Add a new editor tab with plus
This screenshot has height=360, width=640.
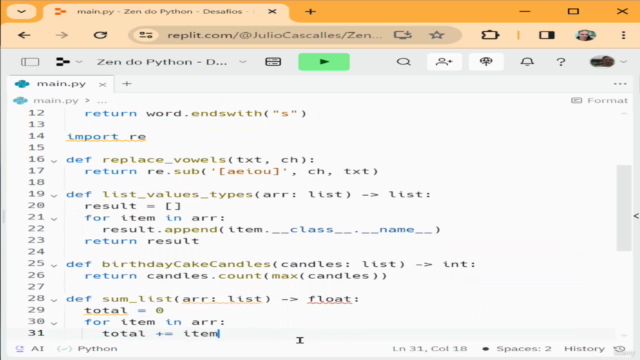127,84
